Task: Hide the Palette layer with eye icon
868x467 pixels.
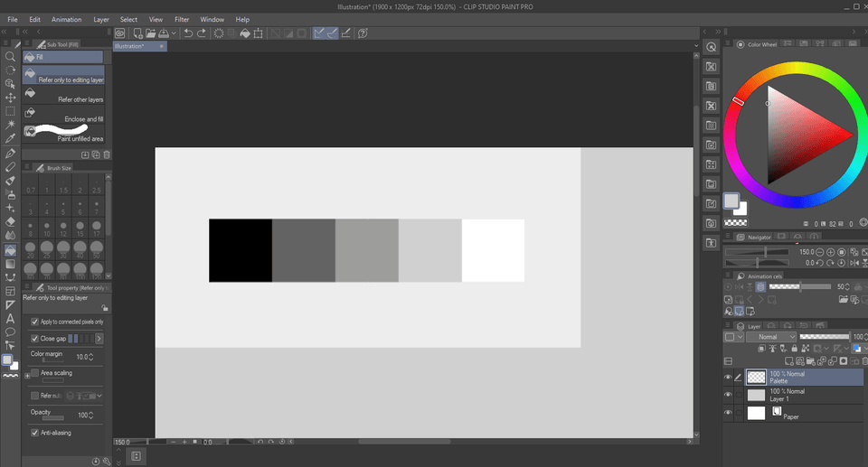Action: click(729, 377)
